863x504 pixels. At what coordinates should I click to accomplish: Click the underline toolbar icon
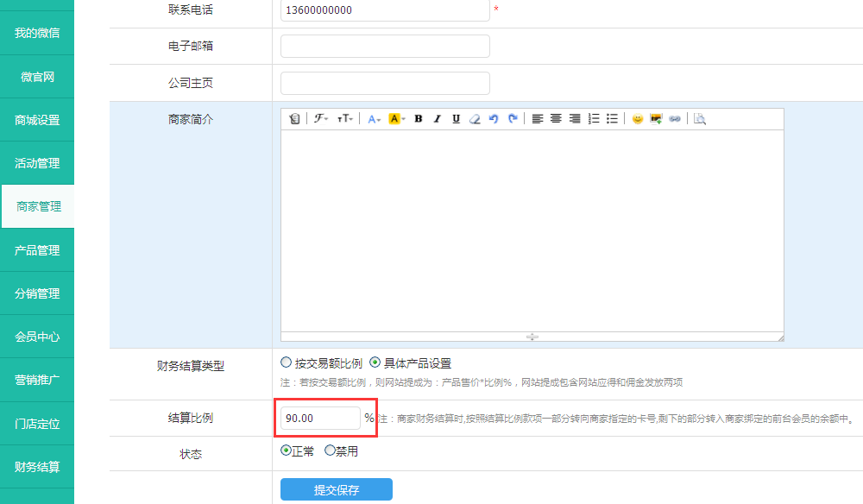(x=456, y=119)
